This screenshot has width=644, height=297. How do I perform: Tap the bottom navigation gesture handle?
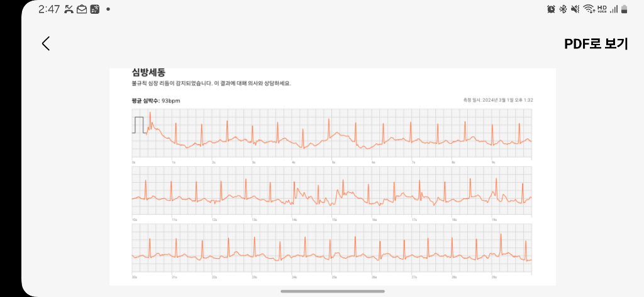332,291
